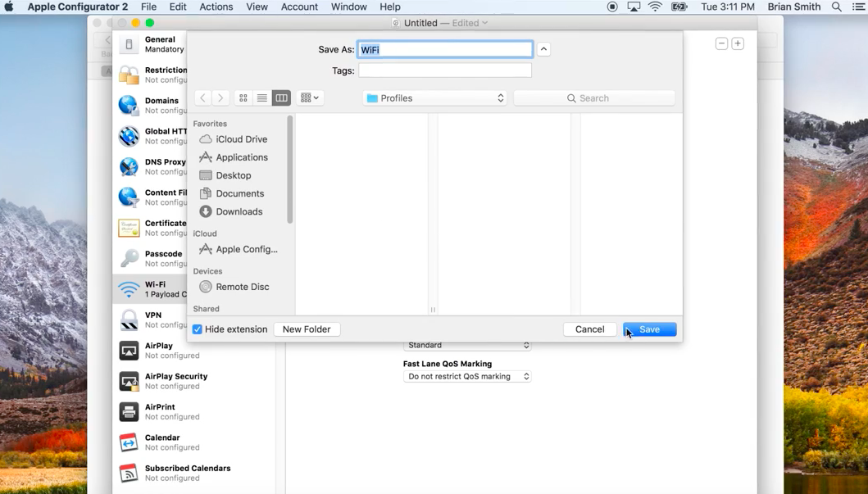The width and height of the screenshot is (868, 494).
Task: Select the AirPlay payload icon
Action: (129, 350)
